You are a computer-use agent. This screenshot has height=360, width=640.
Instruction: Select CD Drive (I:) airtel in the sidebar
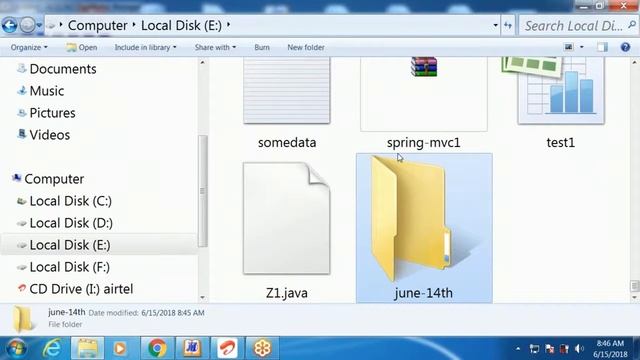tap(81, 289)
